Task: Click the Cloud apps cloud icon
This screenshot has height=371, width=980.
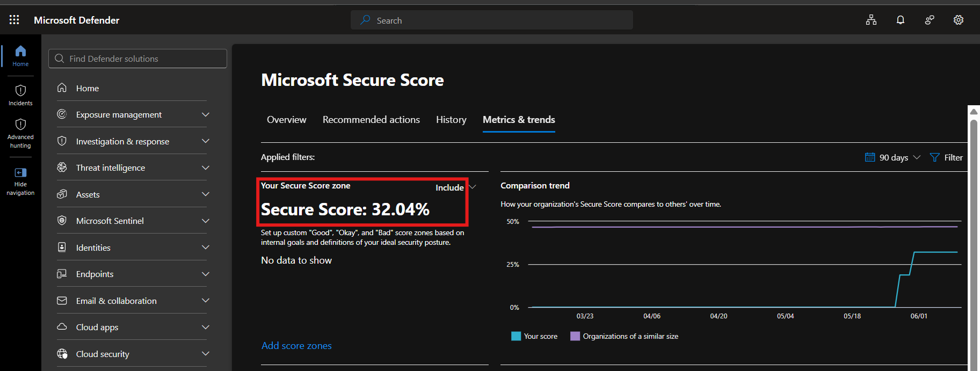Action: pyautogui.click(x=62, y=327)
